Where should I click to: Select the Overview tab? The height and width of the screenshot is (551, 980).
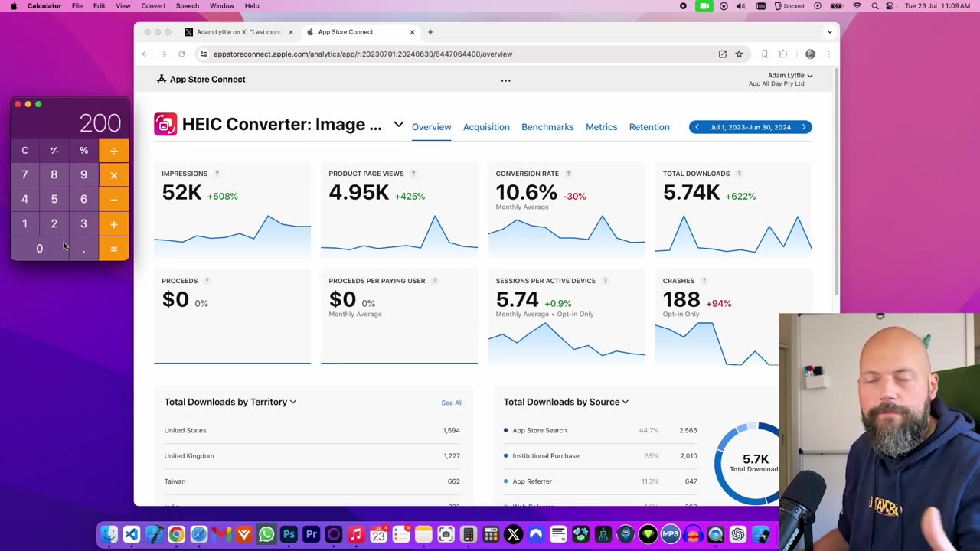pyautogui.click(x=431, y=127)
